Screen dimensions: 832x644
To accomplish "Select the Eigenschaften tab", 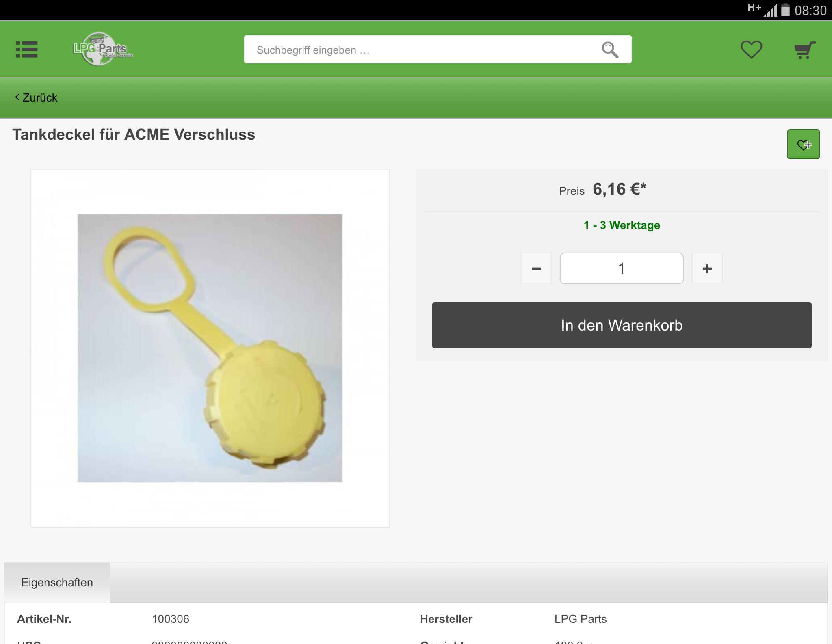I will point(57,582).
